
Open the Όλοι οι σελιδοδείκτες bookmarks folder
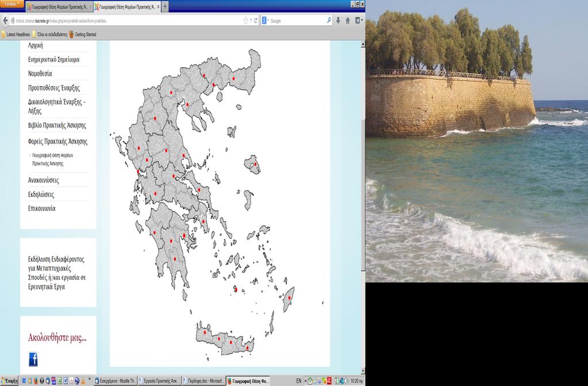tap(49, 34)
